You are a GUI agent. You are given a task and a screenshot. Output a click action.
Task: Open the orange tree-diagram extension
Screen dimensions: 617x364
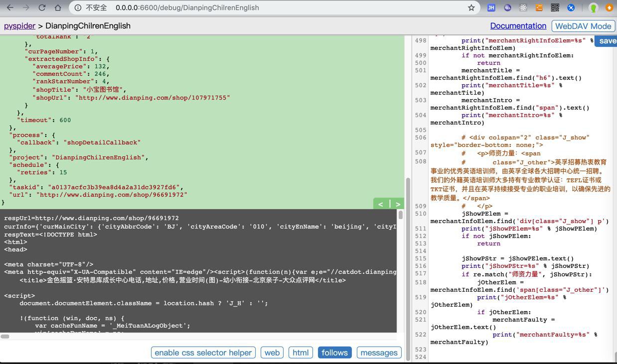pos(539,7)
